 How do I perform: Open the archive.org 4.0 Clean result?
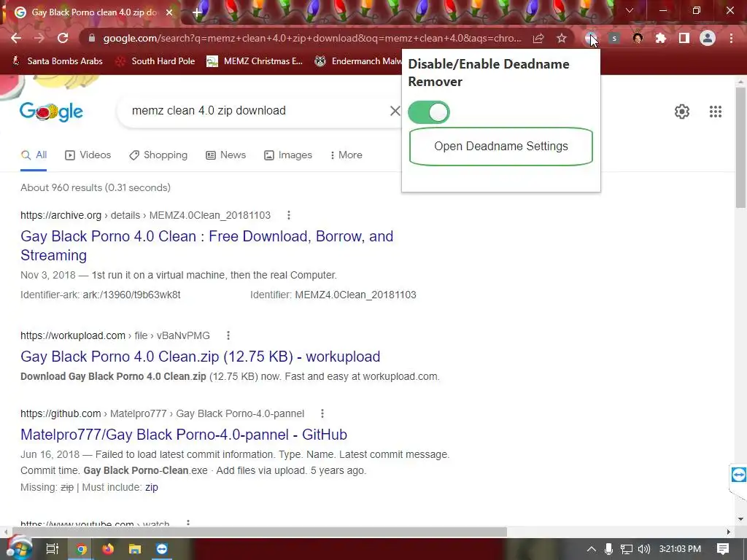tap(206, 246)
